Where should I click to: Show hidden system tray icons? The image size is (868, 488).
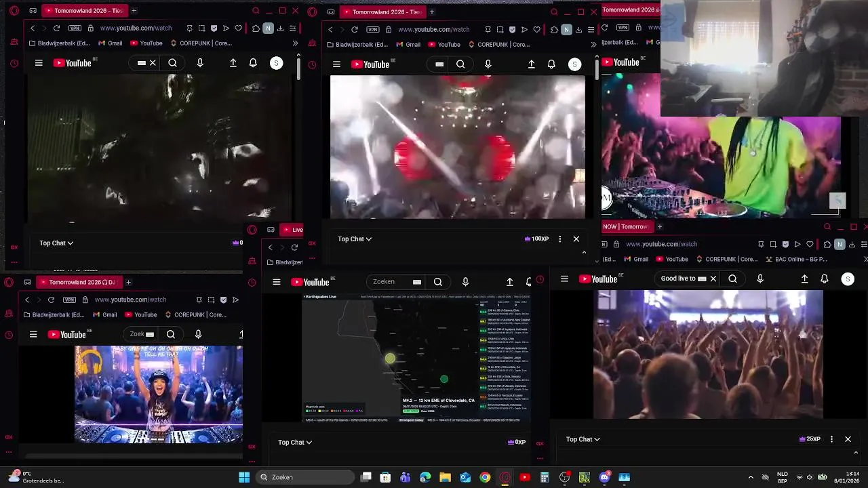click(751, 477)
